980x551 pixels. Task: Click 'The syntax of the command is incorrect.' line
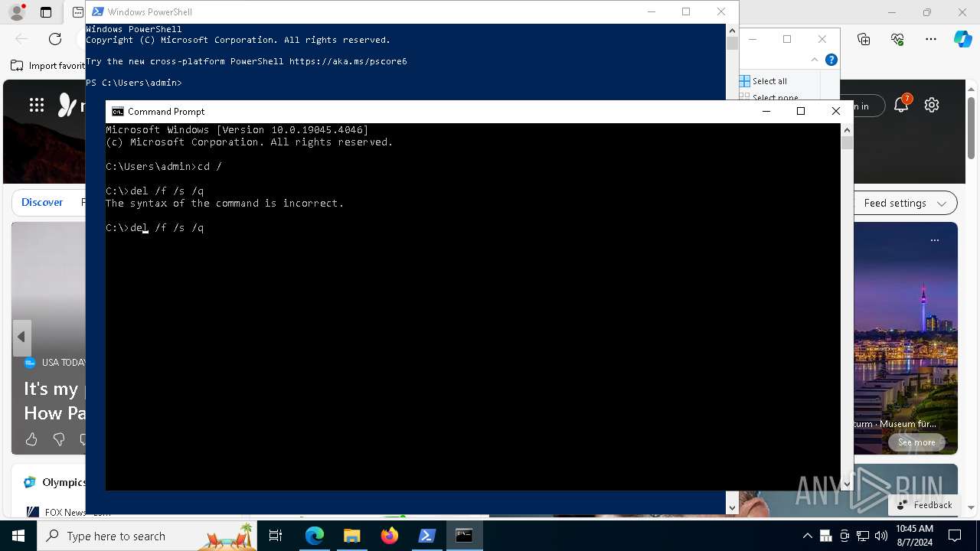(x=225, y=204)
